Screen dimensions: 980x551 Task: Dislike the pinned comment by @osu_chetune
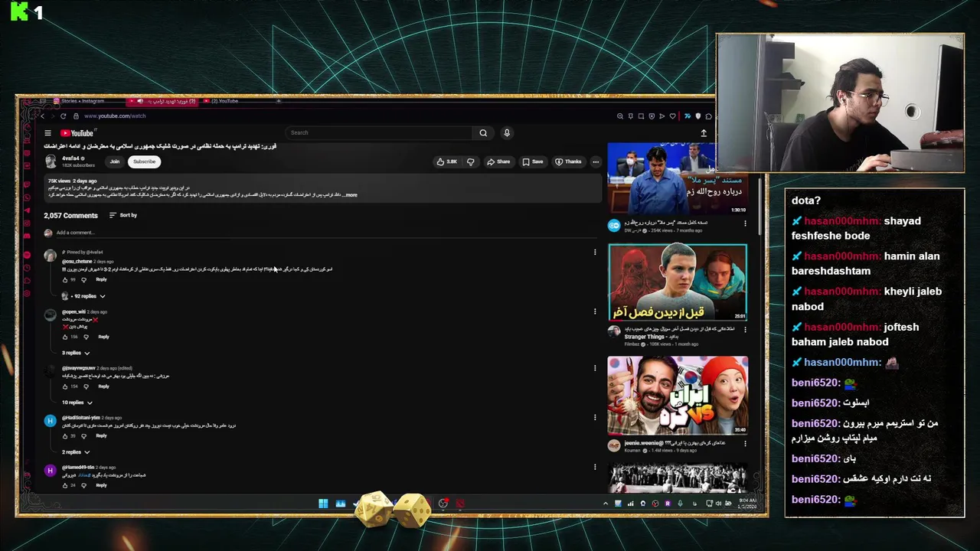tap(83, 280)
